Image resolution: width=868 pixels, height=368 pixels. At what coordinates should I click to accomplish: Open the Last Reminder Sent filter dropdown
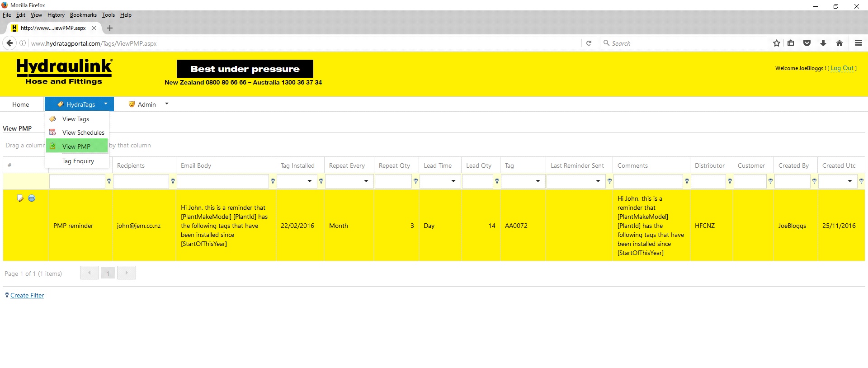click(x=598, y=181)
